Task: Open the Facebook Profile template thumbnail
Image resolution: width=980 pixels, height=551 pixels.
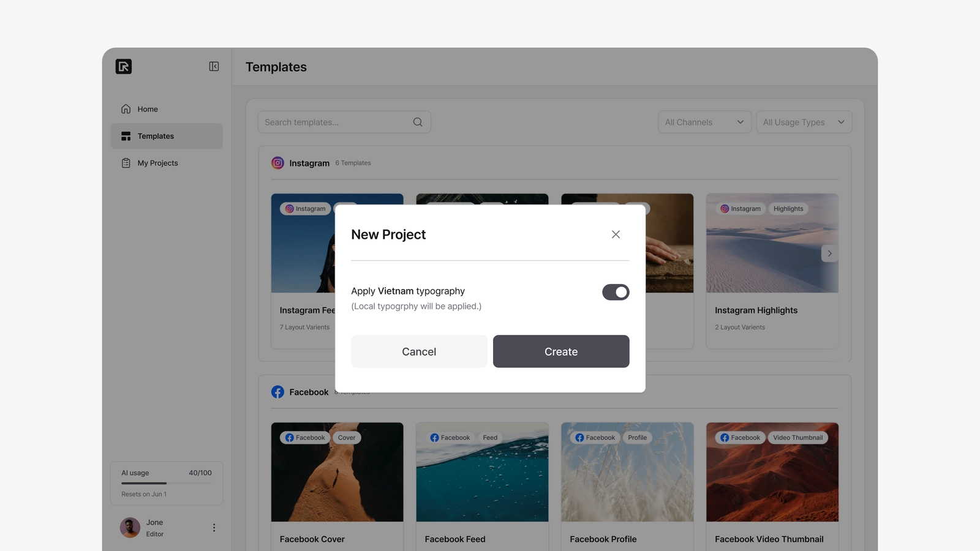Action: click(627, 472)
